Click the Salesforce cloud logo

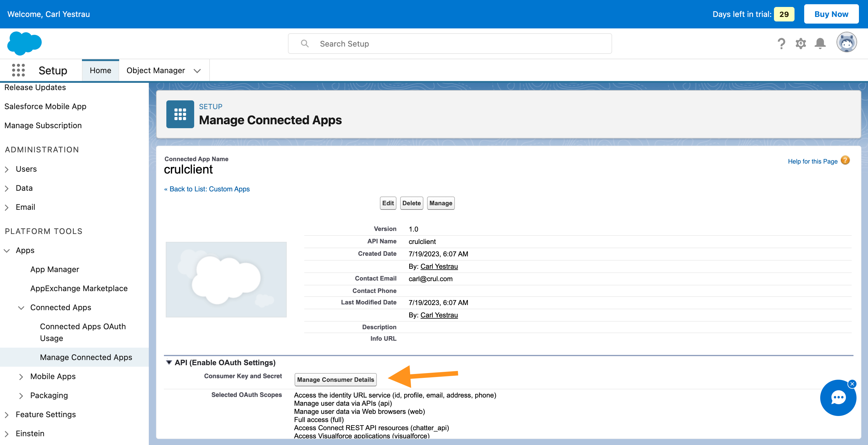[x=24, y=43]
